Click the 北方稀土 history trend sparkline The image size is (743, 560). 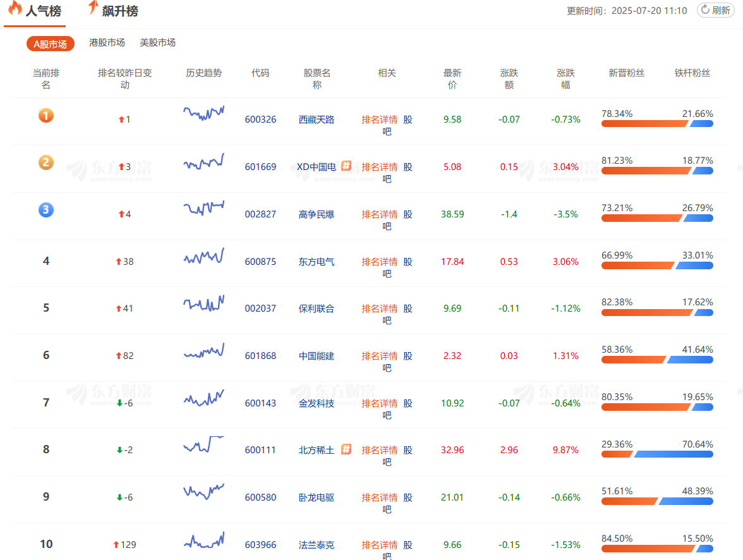(203, 444)
